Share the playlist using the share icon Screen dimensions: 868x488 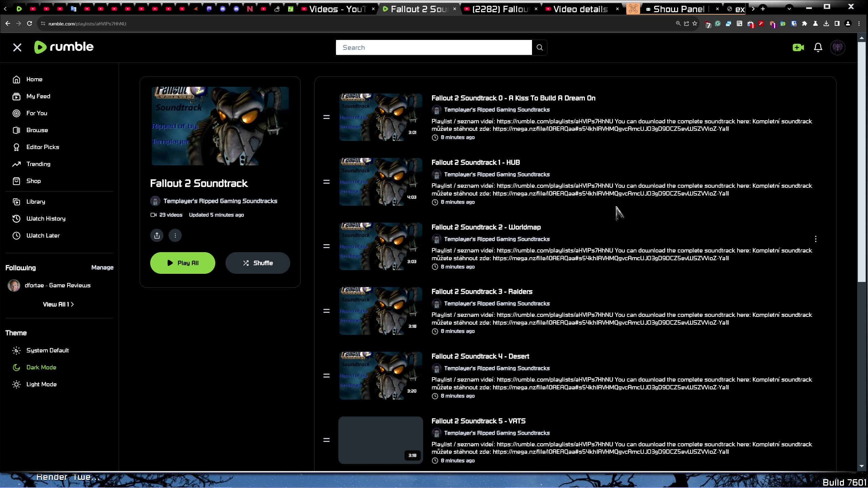[156, 235]
